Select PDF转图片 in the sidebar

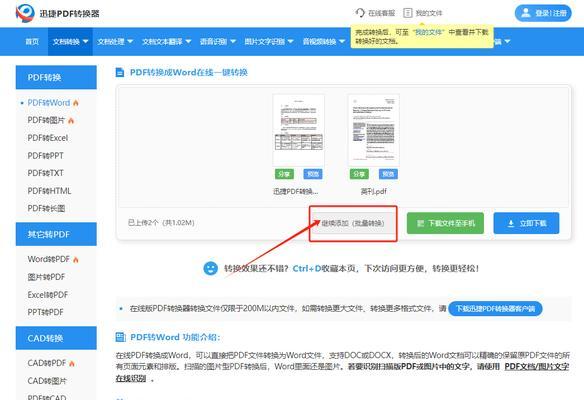(x=46, y=120)
